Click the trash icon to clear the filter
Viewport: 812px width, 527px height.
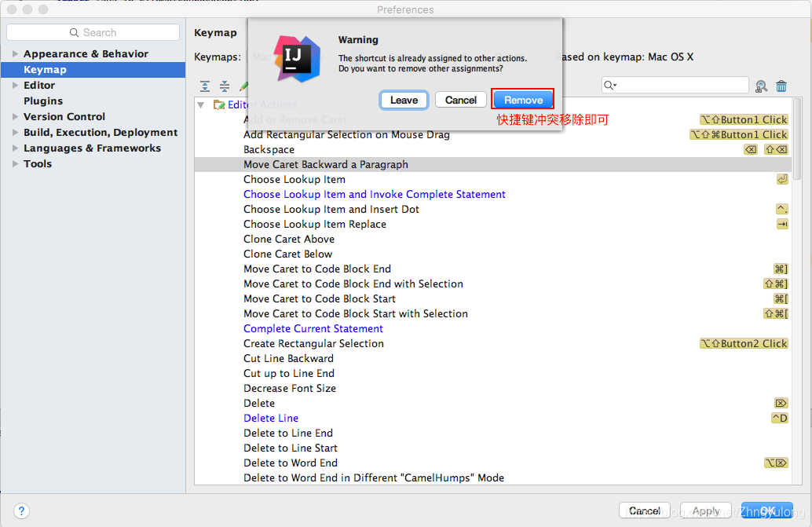point(781,86)
